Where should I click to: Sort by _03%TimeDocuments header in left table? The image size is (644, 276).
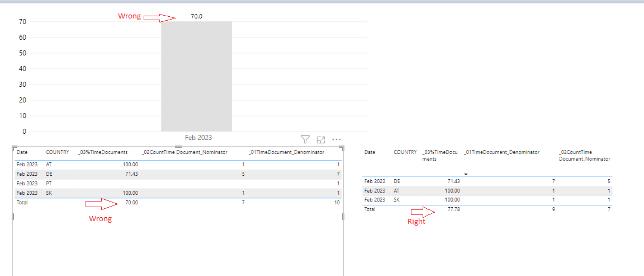(103, 152)
